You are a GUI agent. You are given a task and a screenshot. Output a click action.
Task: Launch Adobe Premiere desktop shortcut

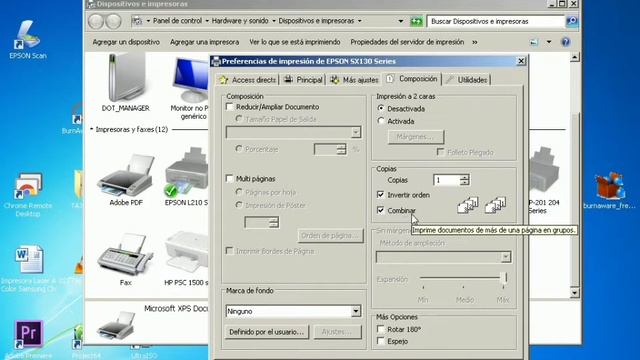[29, 339]
